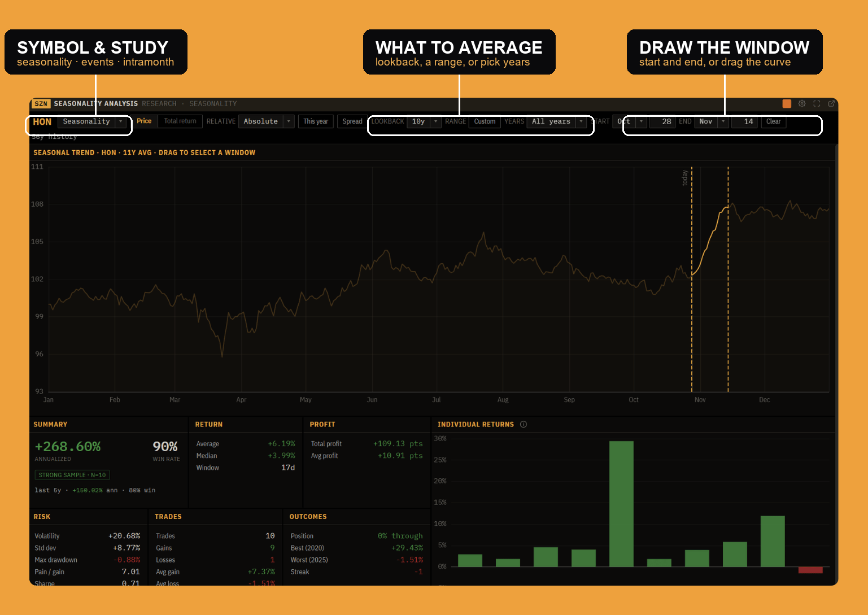Screen dimensions: 868x615
Task: Open the Absolute relative dropdown
Action: click(266, 121)
